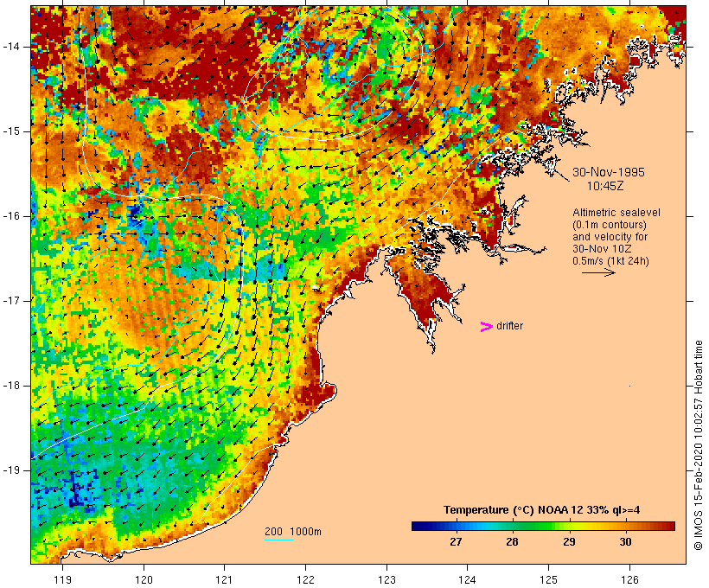Image resolution: width=709 pixels, height=588 pixels.
Task: Click latitude axis label '-19'
Action: 10,470
